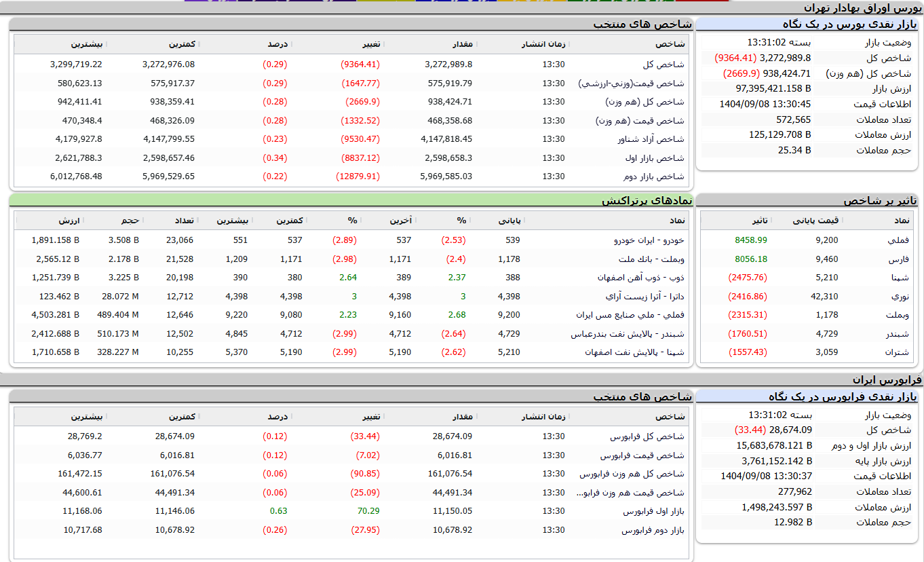Click فارس symbol in تاثیر بر شاخص

coord(898,259)
